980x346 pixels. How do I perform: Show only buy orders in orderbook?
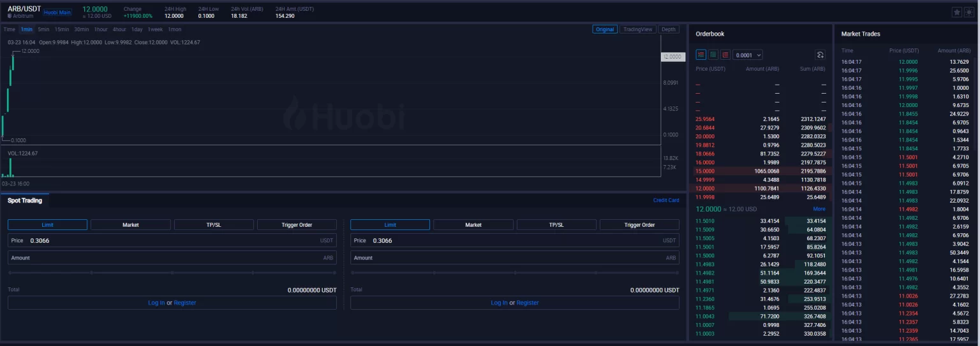click(713, 55)
